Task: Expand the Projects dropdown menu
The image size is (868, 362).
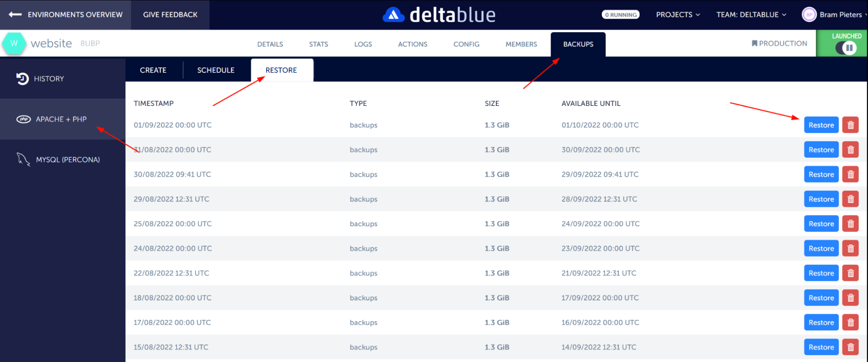Action: tap(678, 15)
